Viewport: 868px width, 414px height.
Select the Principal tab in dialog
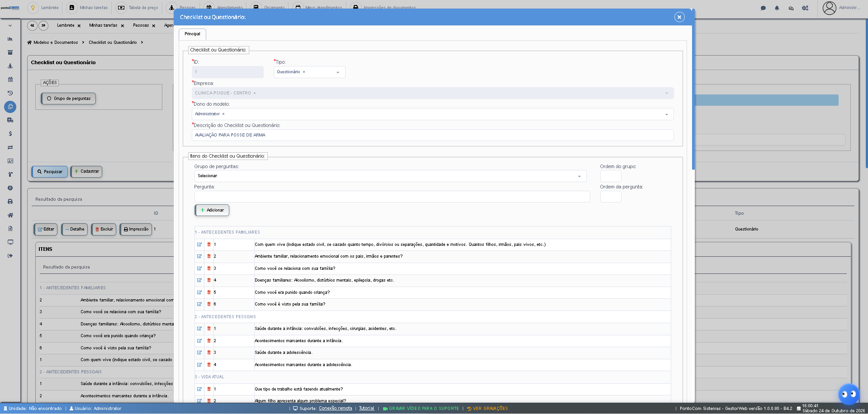coord(192,34)
